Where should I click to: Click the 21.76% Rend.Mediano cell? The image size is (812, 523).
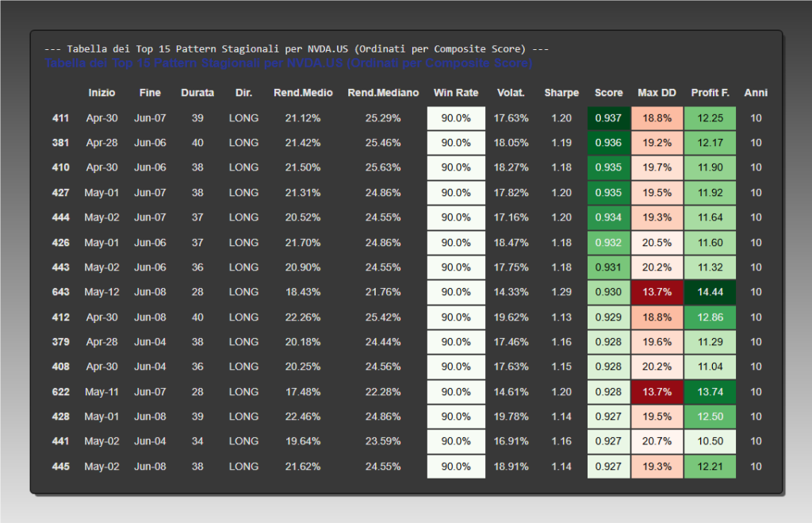pos(383,292)
